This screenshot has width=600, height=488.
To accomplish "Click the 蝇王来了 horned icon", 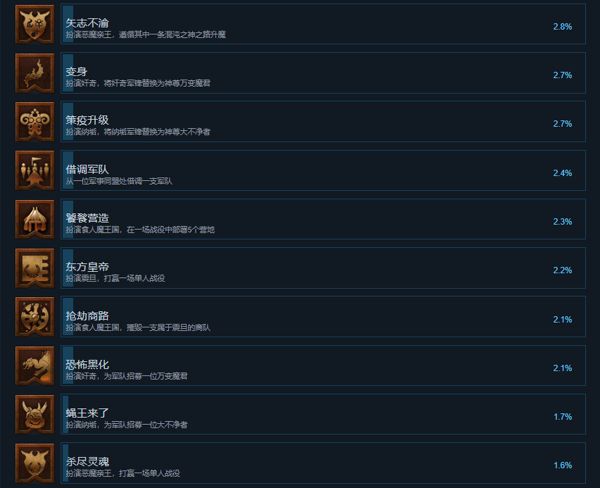I will tap(34, 414).
